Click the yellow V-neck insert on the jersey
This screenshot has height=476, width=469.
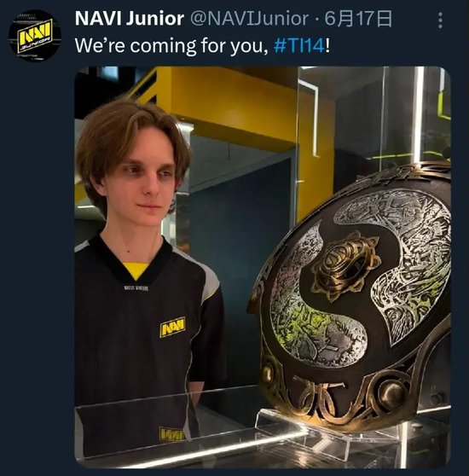pos(136,270)
